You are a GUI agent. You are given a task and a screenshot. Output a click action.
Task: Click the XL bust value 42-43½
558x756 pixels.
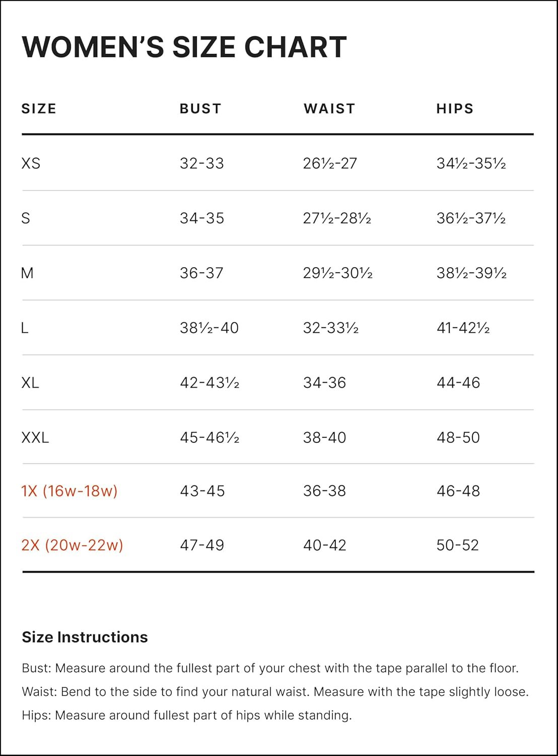point(210,383)
